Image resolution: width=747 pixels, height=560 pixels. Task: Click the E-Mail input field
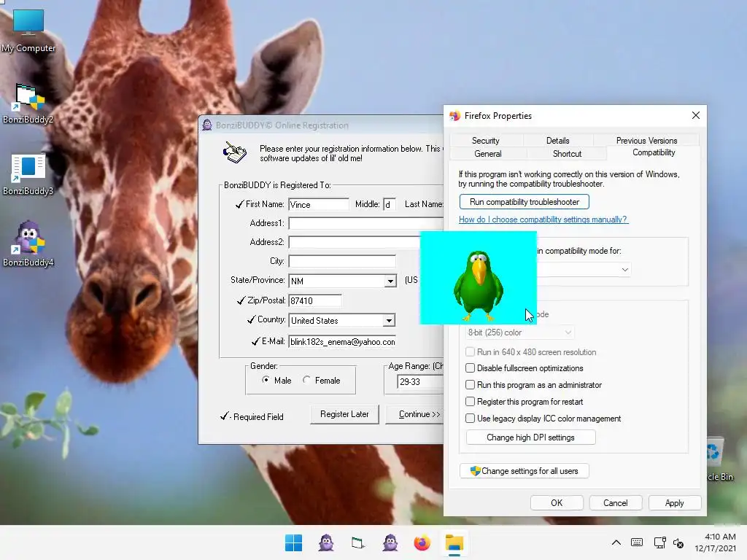point(342,342)
